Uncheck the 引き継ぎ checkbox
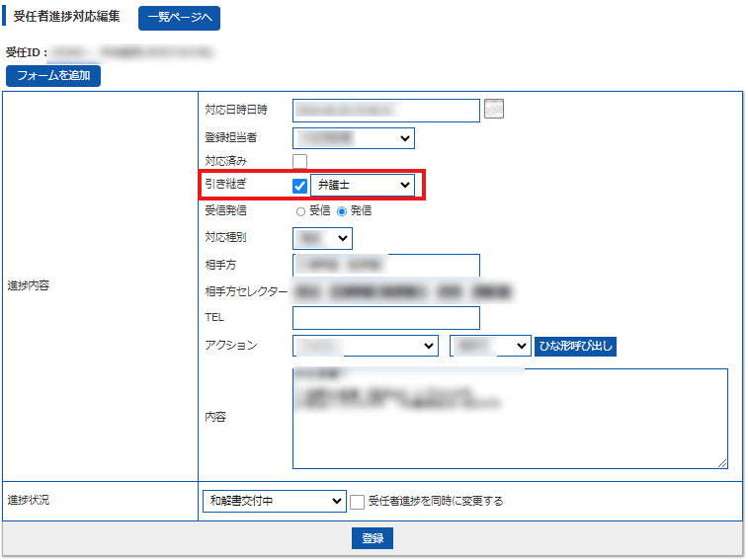This screenshot has width=748, height=560. point(300,186)
